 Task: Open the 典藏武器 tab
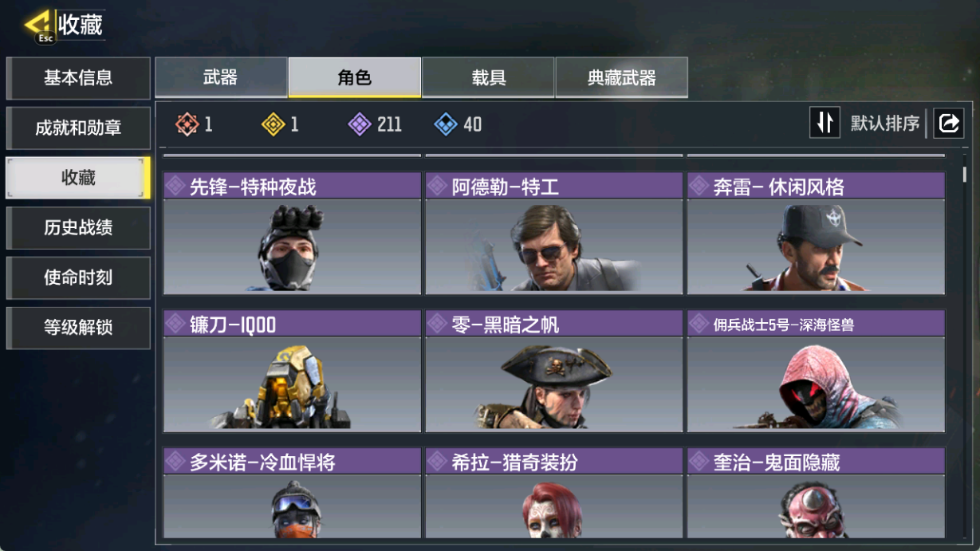coord(621,77)
